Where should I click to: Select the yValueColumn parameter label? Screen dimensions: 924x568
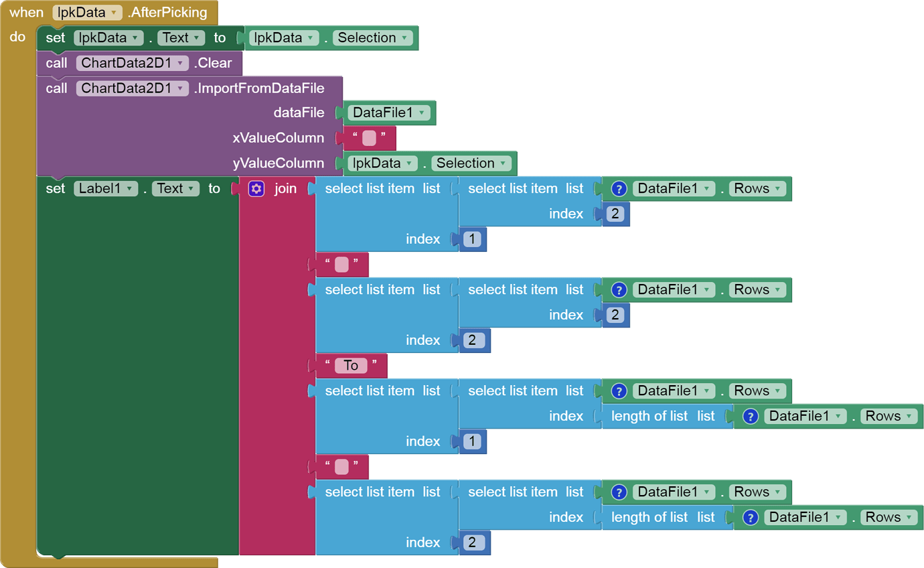[x=278, y=163]
